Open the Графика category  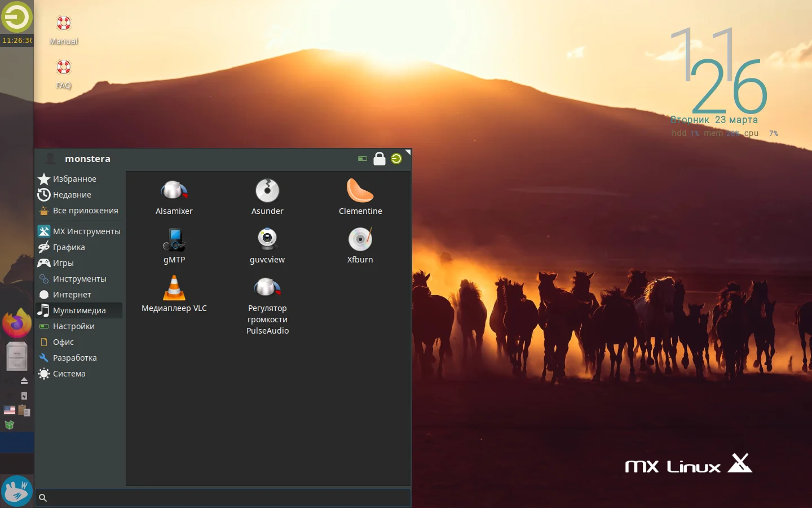(x=80, y=247)
